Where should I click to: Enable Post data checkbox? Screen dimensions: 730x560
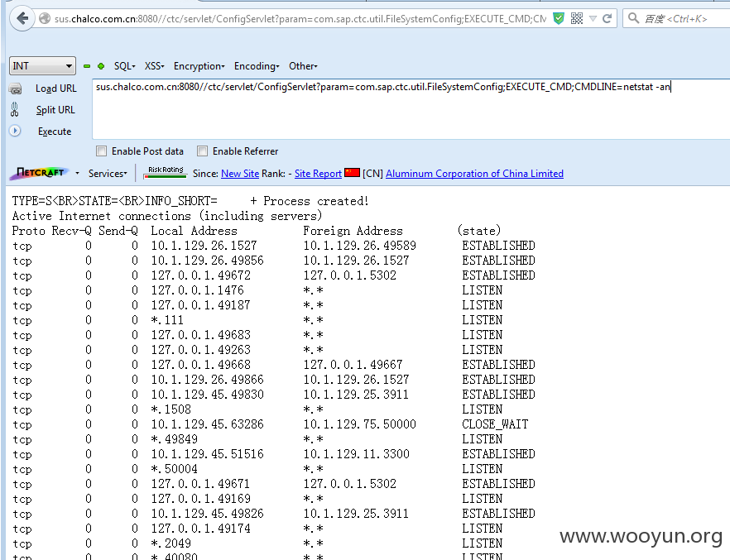[x=101, y=151]
